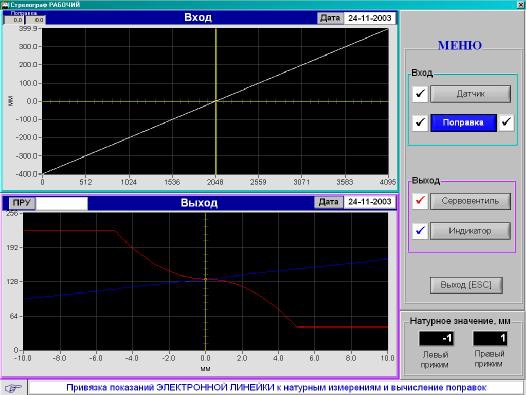
Task: Click the 10.0 axis label on the Выход graph
Action: coord(387,358)
